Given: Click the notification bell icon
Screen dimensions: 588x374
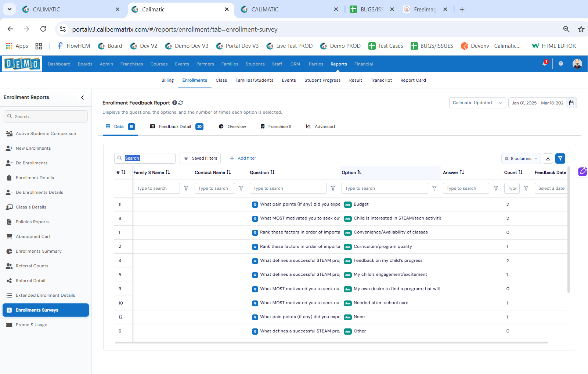Looking at the screenshot, I should tap(545, 64).
